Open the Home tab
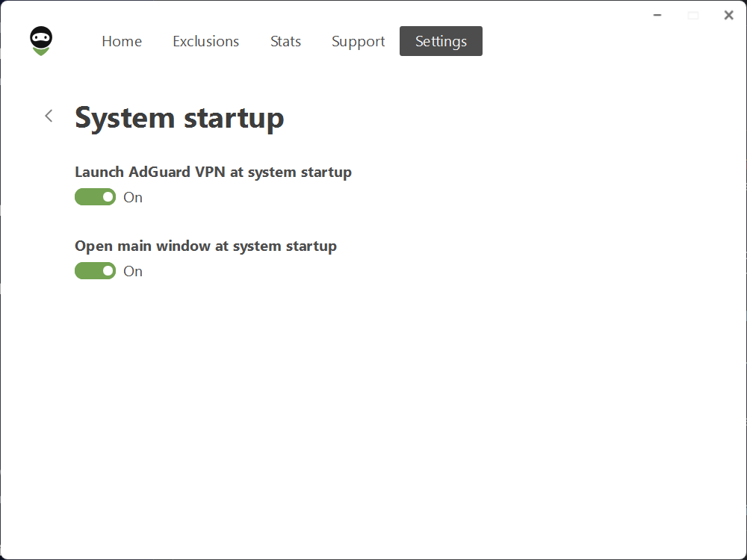The width and height of the screenshot is (747, 560). pyautogui.click(x=122, y=41)
